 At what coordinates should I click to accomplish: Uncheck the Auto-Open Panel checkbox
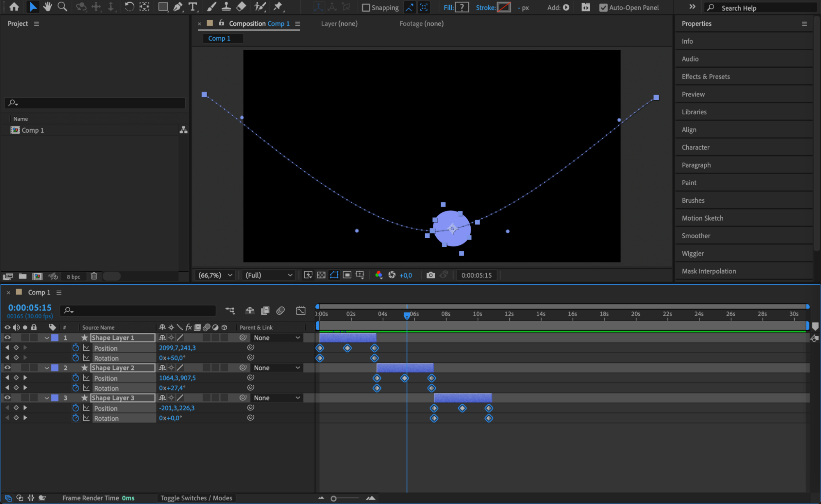coord(603,7)
